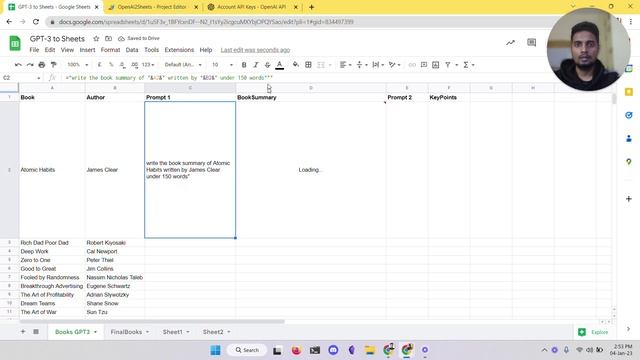The image size is (640, 360).
Task: Click the Move document folder icon
Action: point(108,38)
